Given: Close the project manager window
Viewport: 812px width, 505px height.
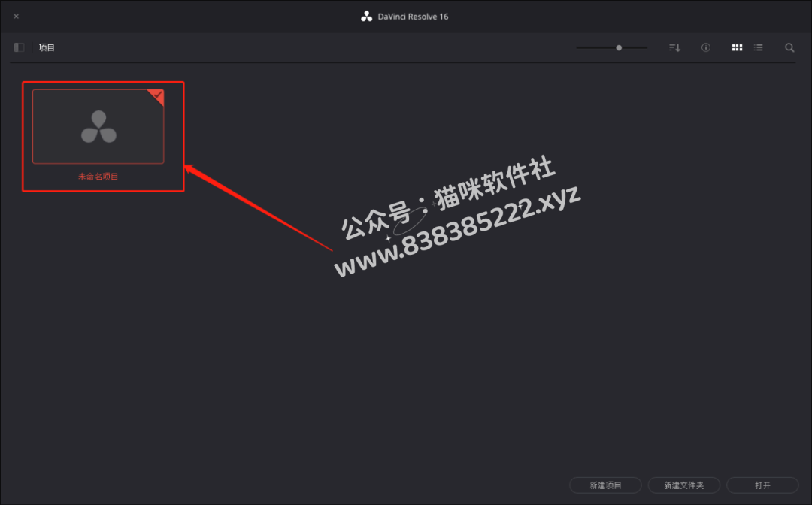Looking at the screenshot, I should [16, 16].
